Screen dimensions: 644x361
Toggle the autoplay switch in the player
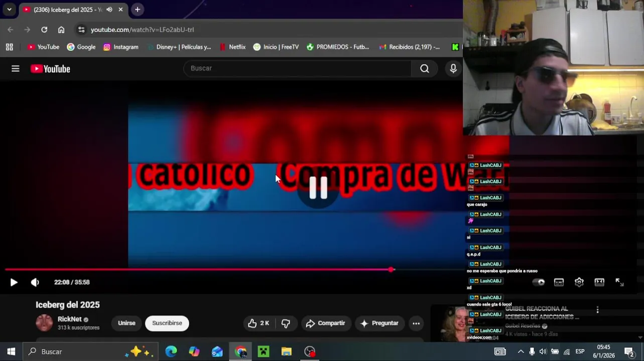tap(539, 282)
